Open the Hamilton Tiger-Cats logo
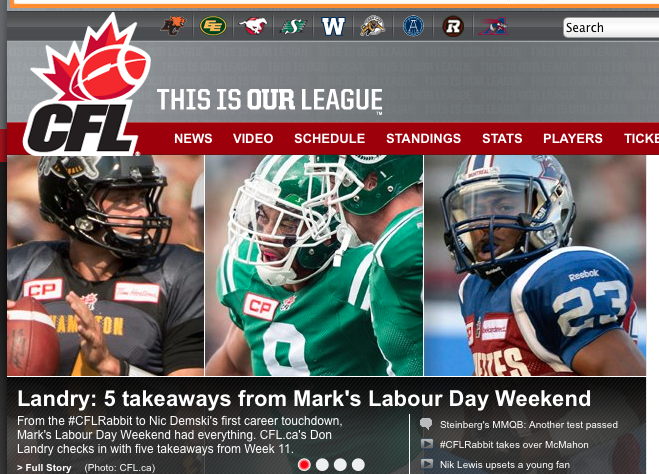Image resolution: width=659 pixels, height=474 pixels. 373,26
